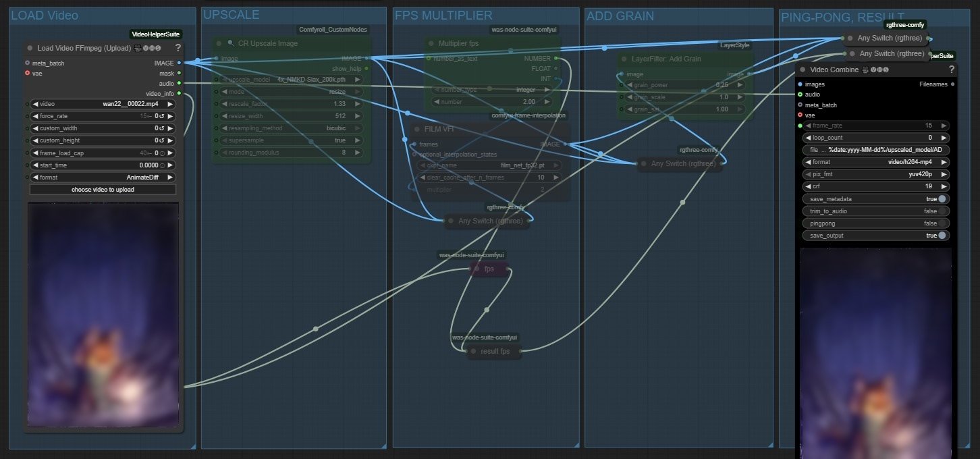This screenshot has width=980, height=459.
Task: Open format combo showing AnimateDiff
Action: (x=103, y=177)
